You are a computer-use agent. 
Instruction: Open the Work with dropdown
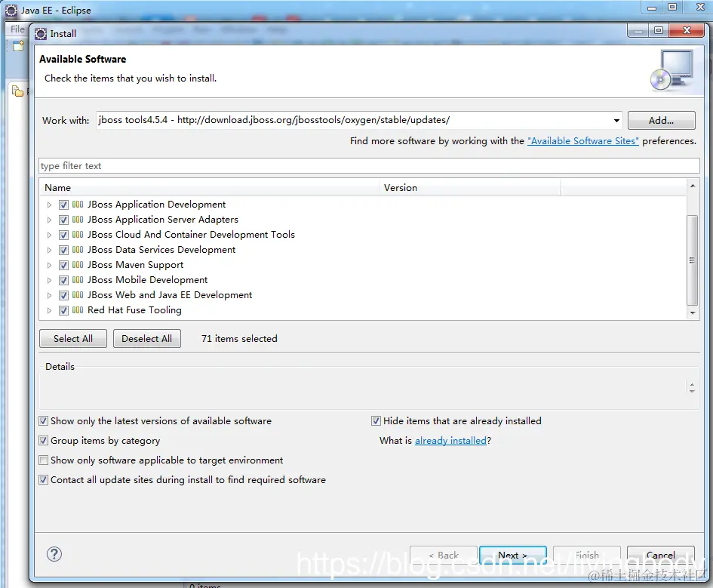point(616,119)
